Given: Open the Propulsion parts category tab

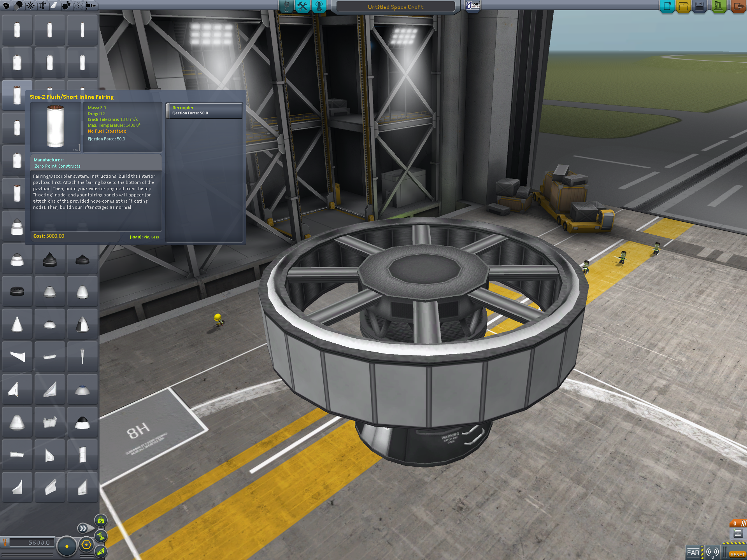Looking at the screenshot, I should (x=18, y=5).
